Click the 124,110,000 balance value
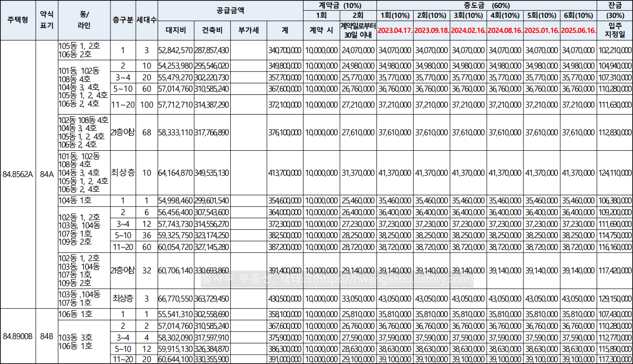This screenshot has height=364, width=633. click(615, 173)
